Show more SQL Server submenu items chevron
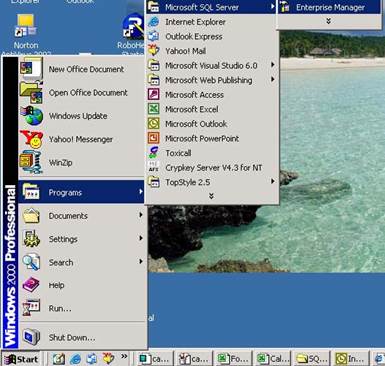The height and width of the screenshot is (366, 385). pyautogui.click(x=329, y=21)
